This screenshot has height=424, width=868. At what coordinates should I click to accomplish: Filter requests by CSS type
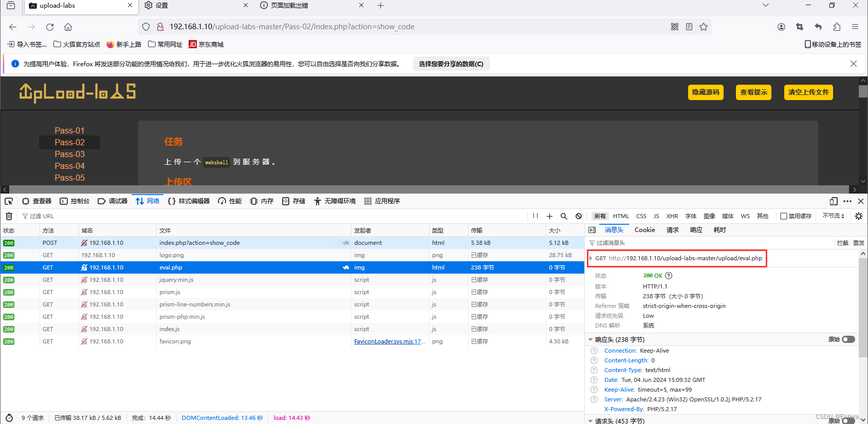641,216
